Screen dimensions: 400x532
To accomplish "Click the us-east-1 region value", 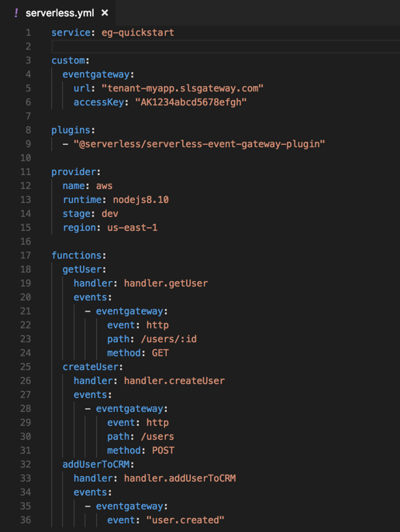I will point(133,228).
